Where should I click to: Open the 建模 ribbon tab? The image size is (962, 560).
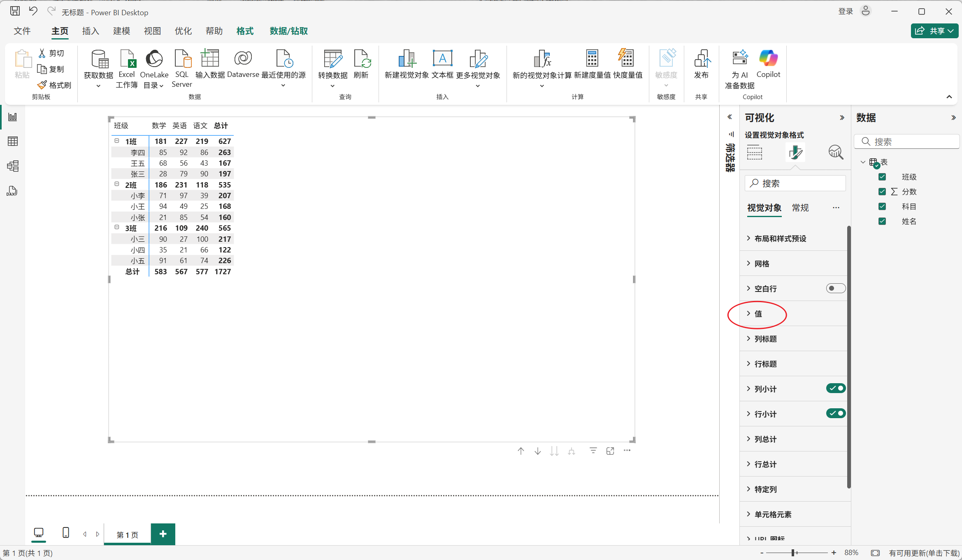click(x=121, y=31)
